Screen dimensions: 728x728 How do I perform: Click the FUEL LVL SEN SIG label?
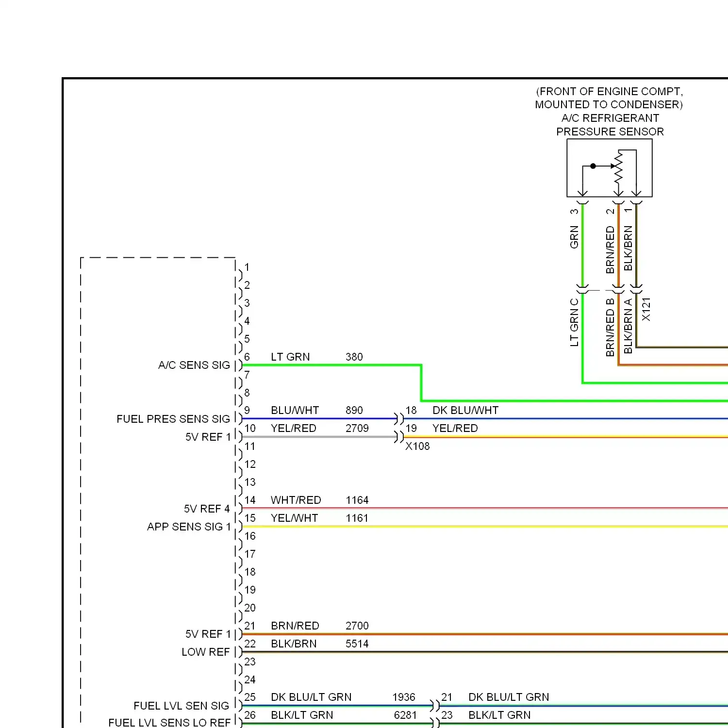point(182,706)
